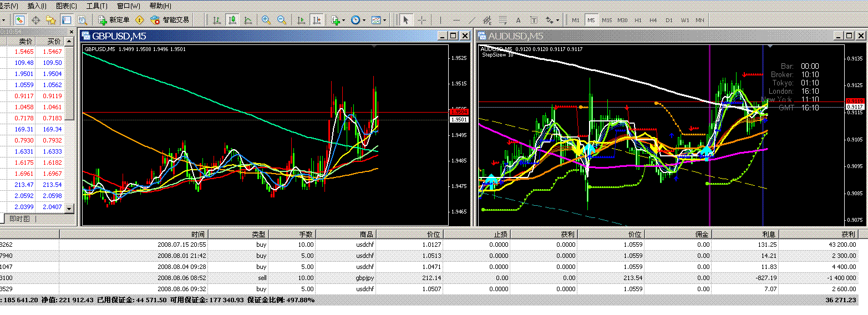Open the 图表(C) menu
This screenshot has height=315, width=868.
(x=67, y=6)
